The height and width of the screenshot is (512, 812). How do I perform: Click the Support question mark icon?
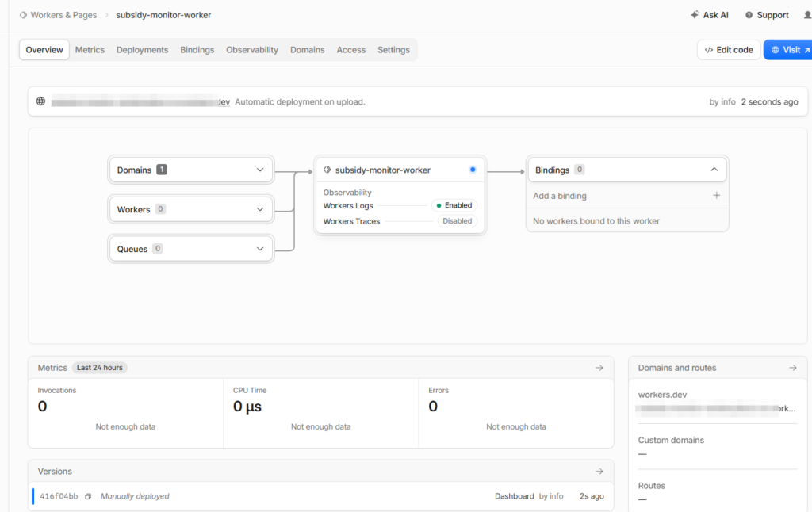[x=749, y=15]
